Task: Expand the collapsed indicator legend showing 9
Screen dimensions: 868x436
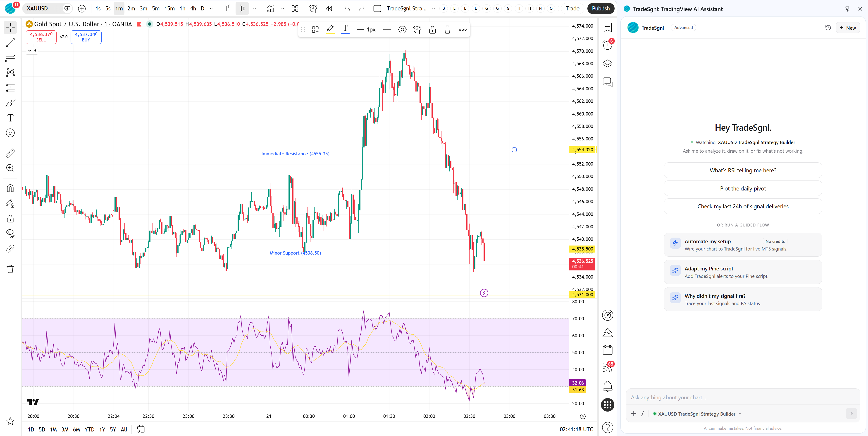Action: [32, 51]
